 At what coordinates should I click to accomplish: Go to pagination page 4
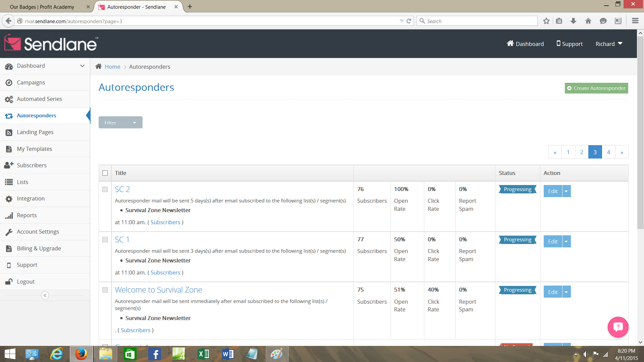point(608,152)
